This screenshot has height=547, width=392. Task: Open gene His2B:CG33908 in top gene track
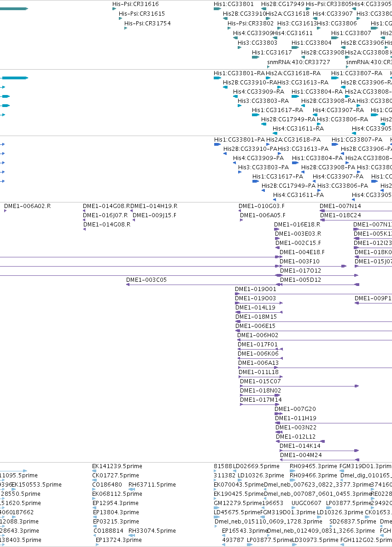(x=322, y=52)
